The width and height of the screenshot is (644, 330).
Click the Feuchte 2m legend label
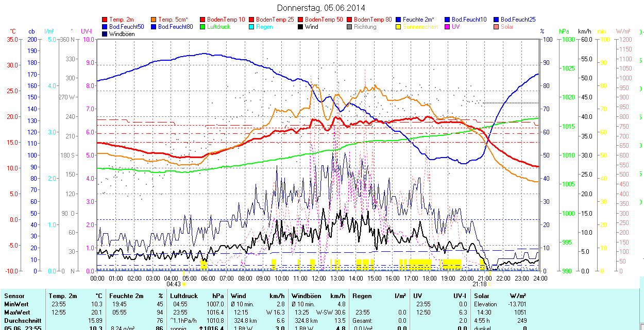point(419,20)
